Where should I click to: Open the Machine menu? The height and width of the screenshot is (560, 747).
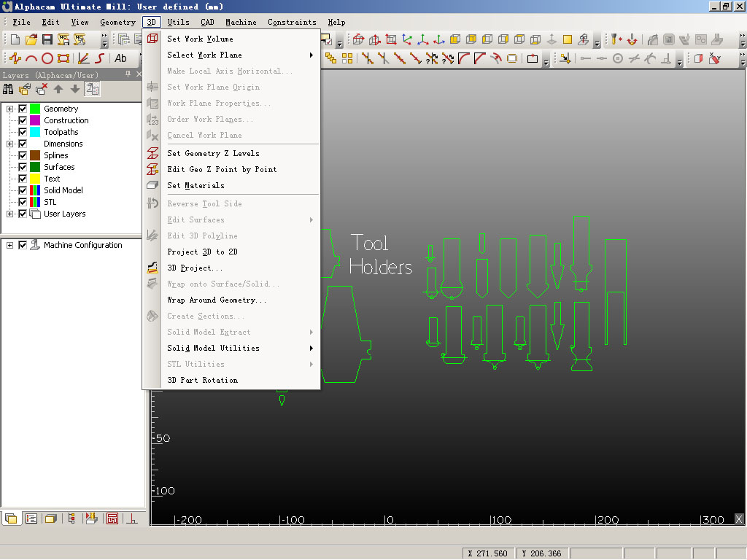(241, 22)
